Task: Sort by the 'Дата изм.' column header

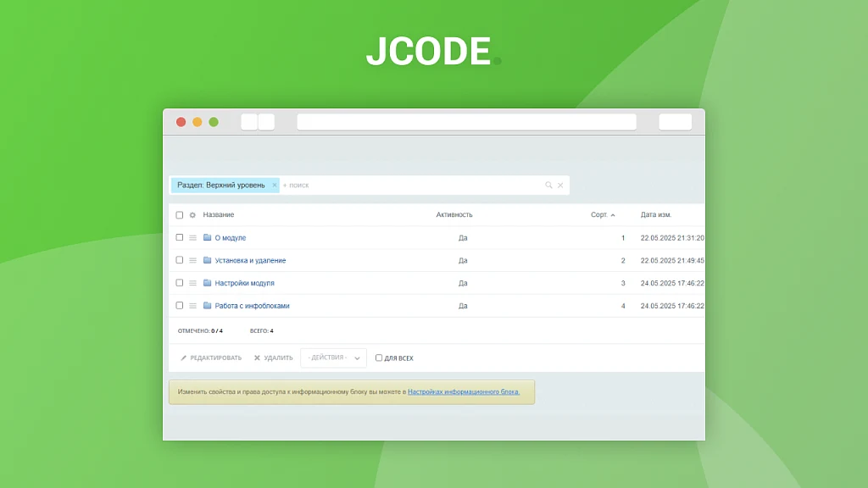Action: [x=656, y=214]
